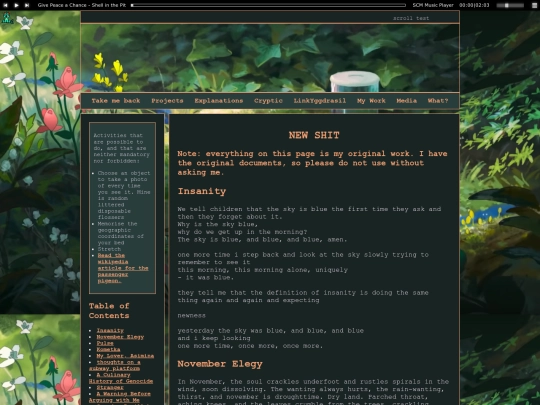The image size is (540, 405).
Task: Click the 'Table of Contents' sidebar heading
Action: [109, 311]
